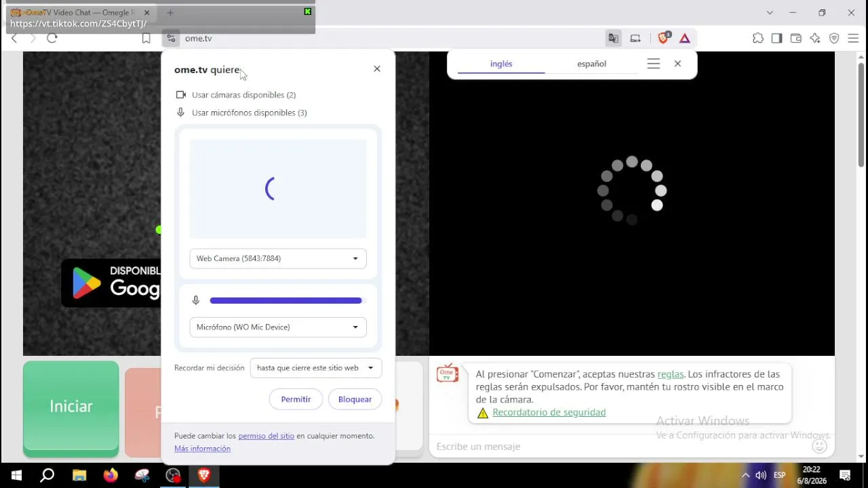Click "Usar micrófonos disponibles (3)" text
Image resolution: width=868 pixels, height=488 pixels.
pos(250,113)
